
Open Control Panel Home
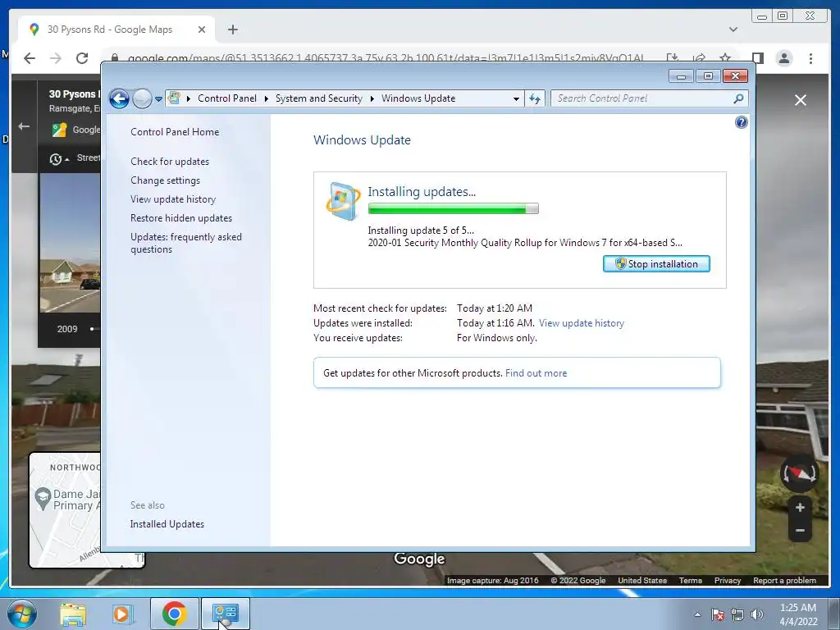(175, 132)
